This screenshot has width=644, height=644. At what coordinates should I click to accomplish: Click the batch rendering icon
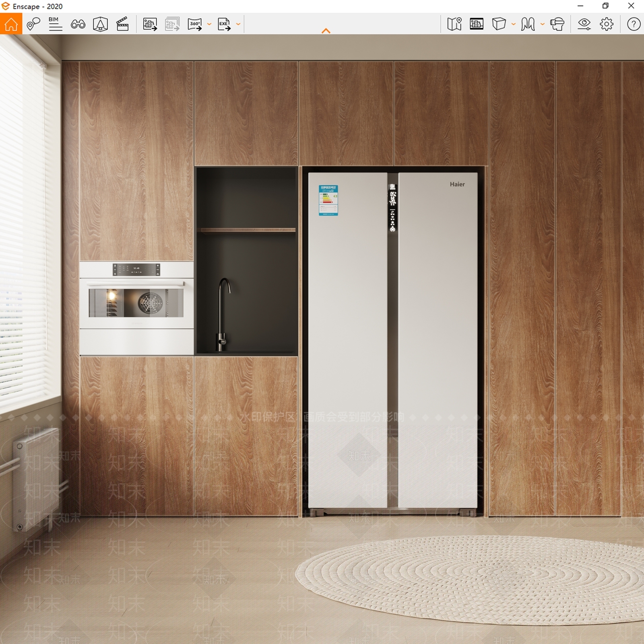(172, 24)
